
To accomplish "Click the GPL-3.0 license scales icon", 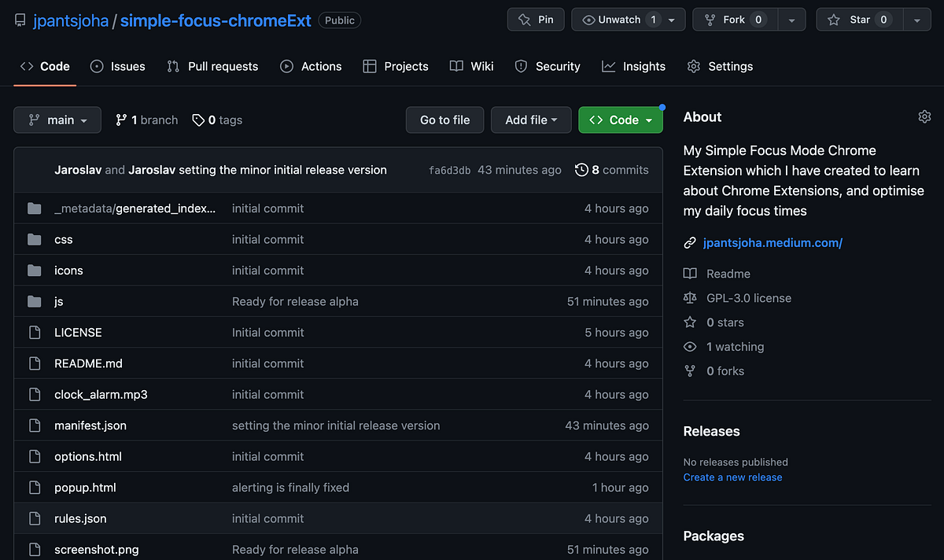I will click(690, 297).
